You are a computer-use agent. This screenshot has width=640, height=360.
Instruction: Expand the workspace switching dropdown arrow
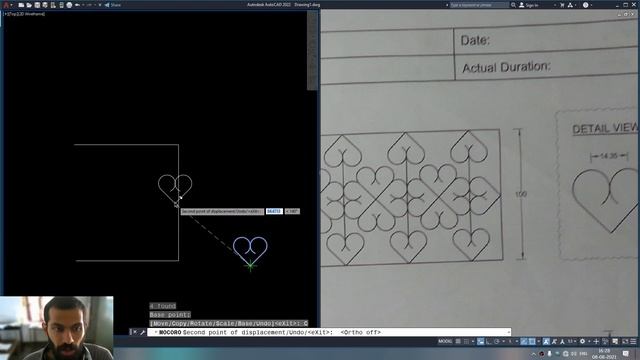pyautogui.click(x=589, y=341)
